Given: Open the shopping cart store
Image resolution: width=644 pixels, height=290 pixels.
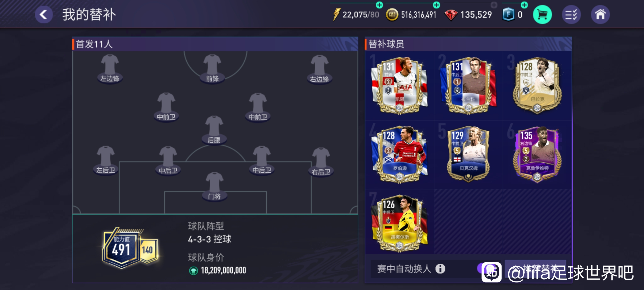Looking at the screenshot, I should point(542,15).
